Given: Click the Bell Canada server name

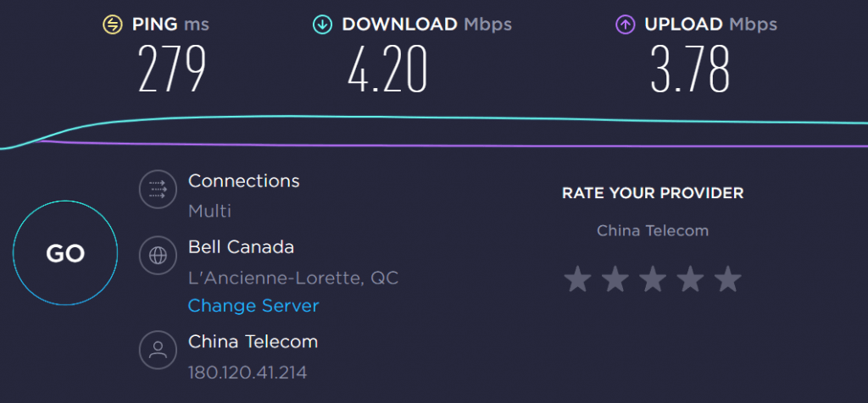Looking at the screenshot, I should [241, 246].
